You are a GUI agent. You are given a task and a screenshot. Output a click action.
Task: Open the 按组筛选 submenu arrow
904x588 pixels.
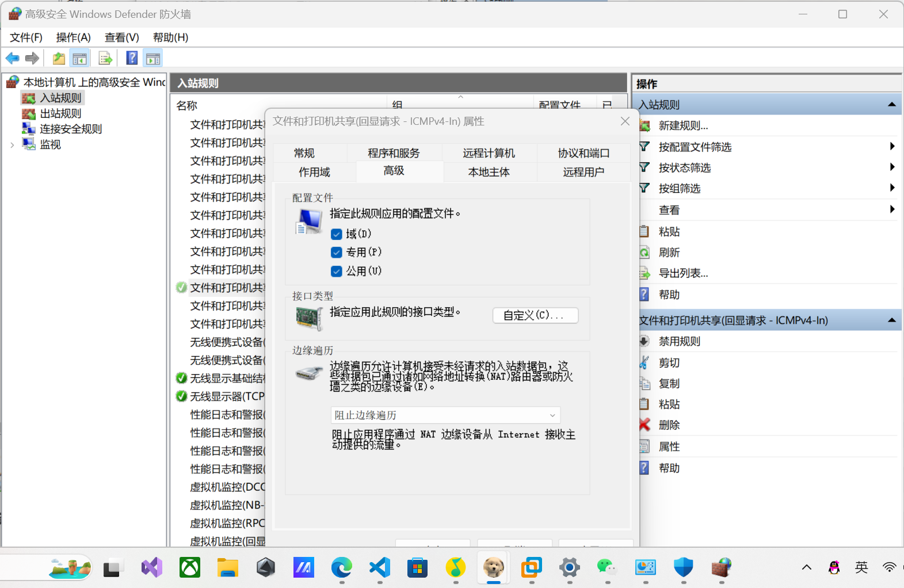[892, 188]
